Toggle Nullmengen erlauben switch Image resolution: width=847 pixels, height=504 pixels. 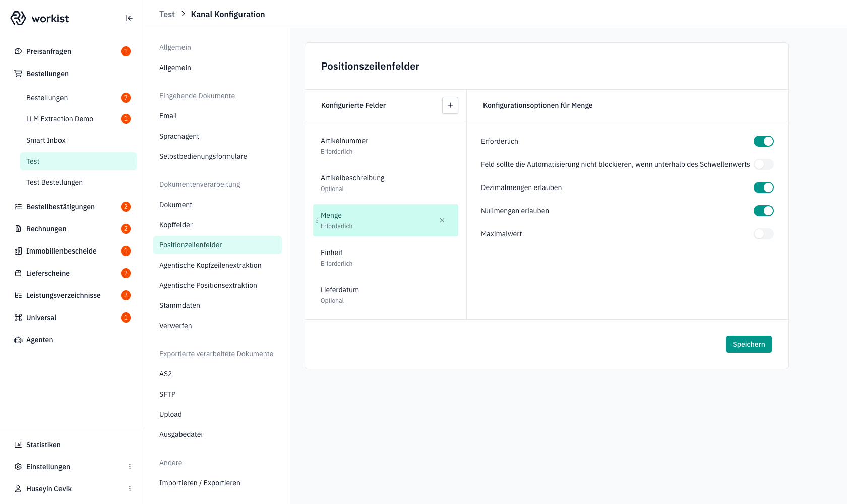coord(764,211)
